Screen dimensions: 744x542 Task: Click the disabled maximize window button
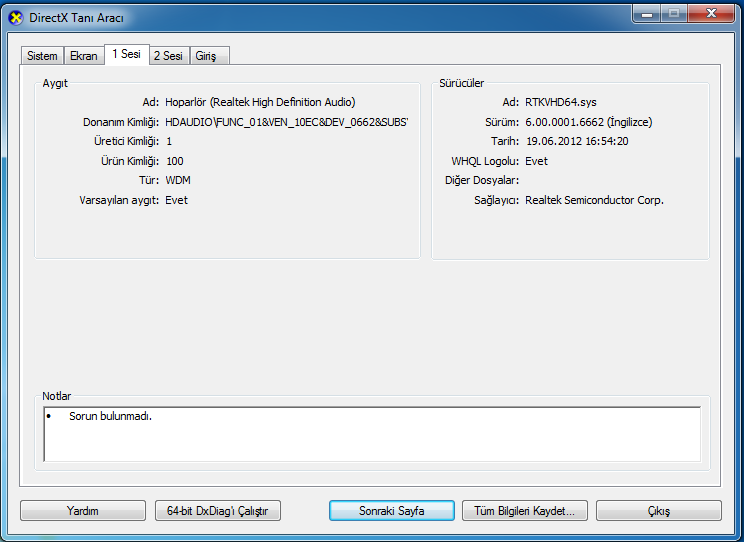[x=673, y=13]
